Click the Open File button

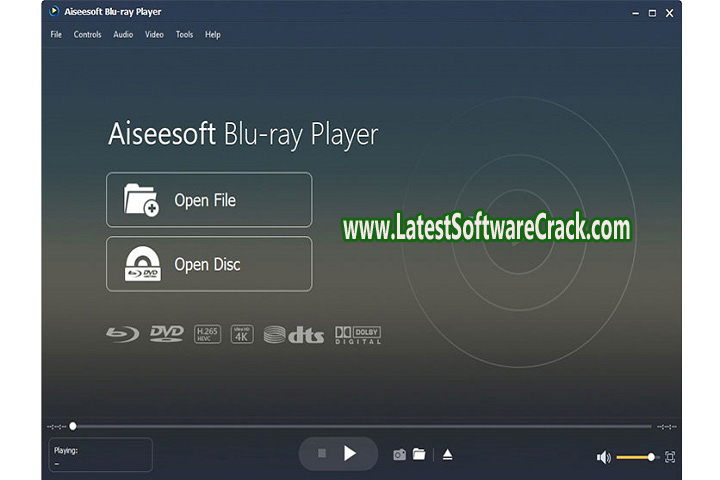(x=209, y=200)
